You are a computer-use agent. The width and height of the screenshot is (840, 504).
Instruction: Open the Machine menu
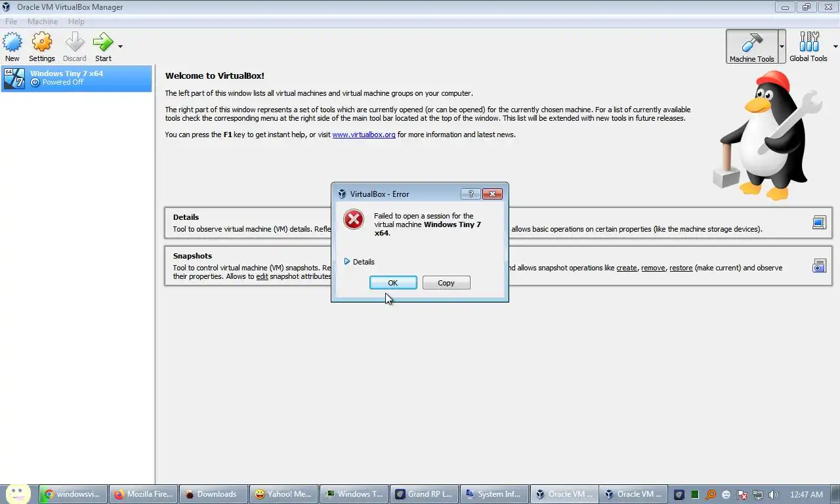coord(43,22)
